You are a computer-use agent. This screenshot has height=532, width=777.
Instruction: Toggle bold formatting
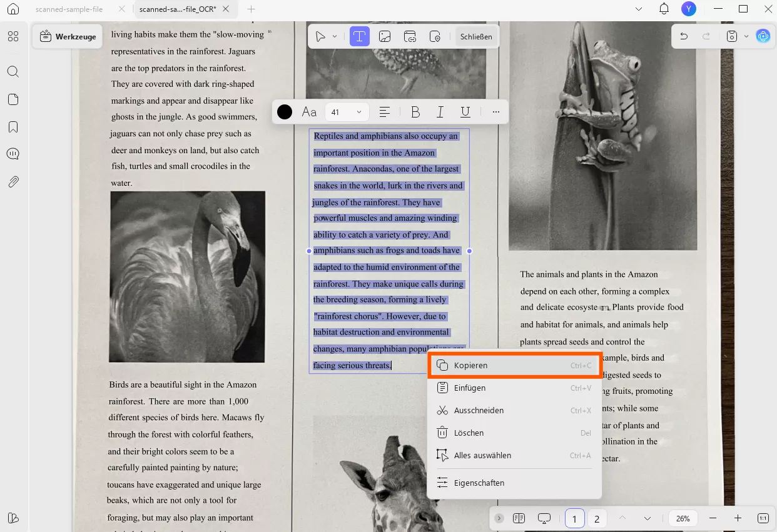point(415,112)
